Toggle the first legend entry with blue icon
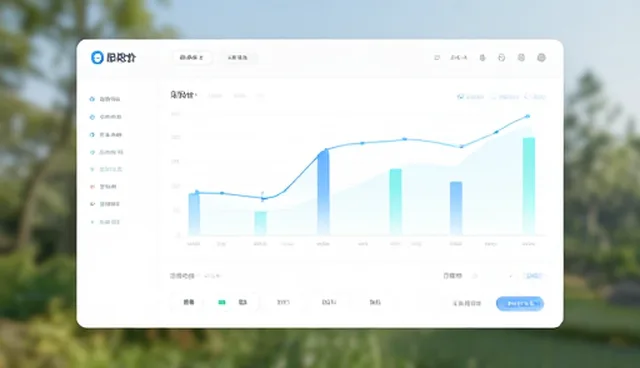The height and width of the screenshot is (368, 640). click(471, 97)
